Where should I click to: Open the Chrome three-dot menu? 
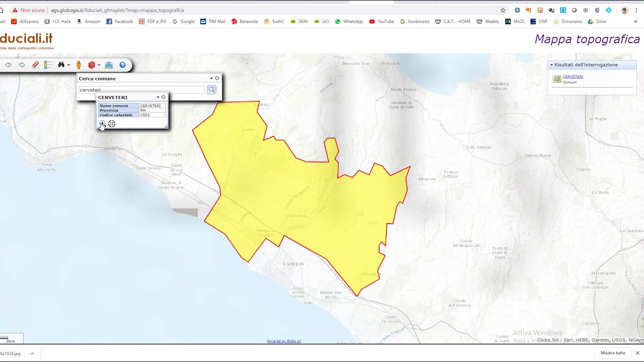636,10
